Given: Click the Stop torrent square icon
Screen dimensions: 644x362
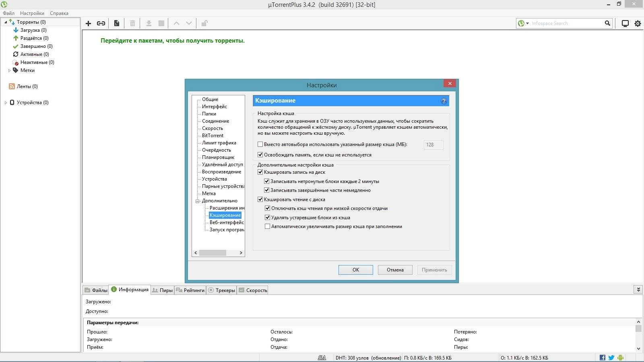Looking at the screenshot, I should pyautogui.click(x=161, y=23).
